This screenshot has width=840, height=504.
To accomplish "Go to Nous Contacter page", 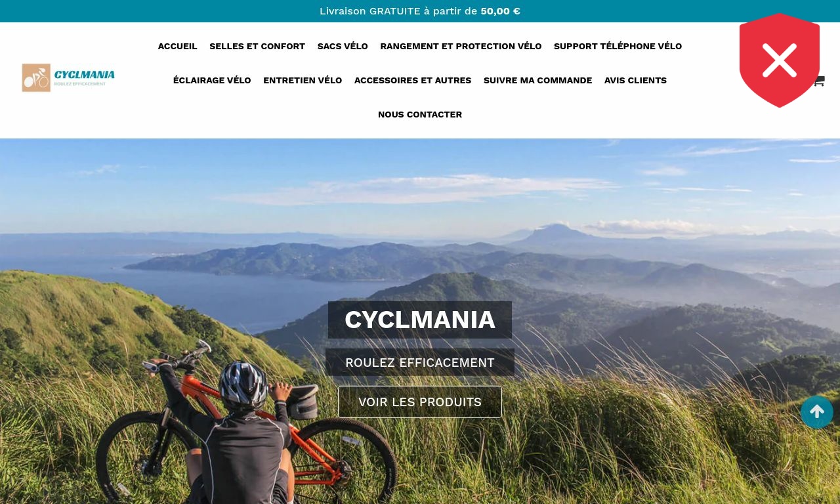I will [x=420, y=114].
